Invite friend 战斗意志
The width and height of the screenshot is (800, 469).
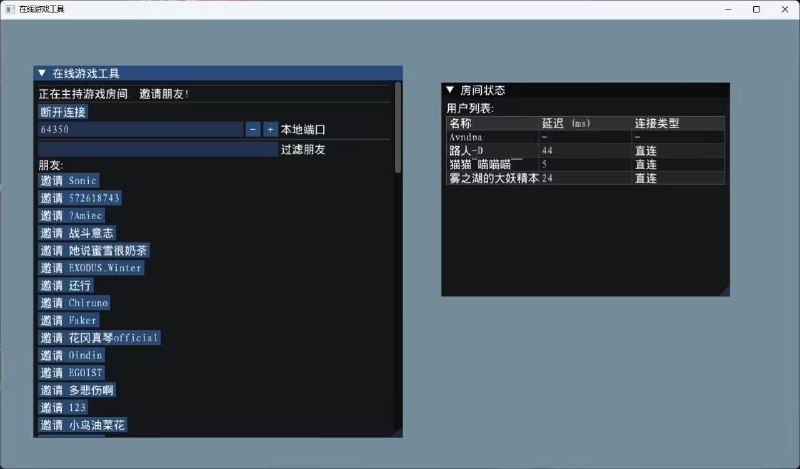77,233
